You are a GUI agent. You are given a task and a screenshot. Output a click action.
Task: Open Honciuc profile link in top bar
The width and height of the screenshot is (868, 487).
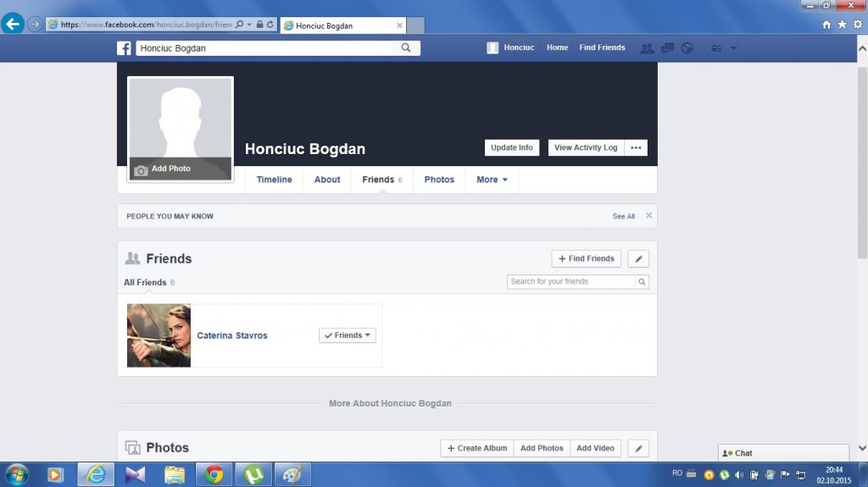tap(510, 47)
